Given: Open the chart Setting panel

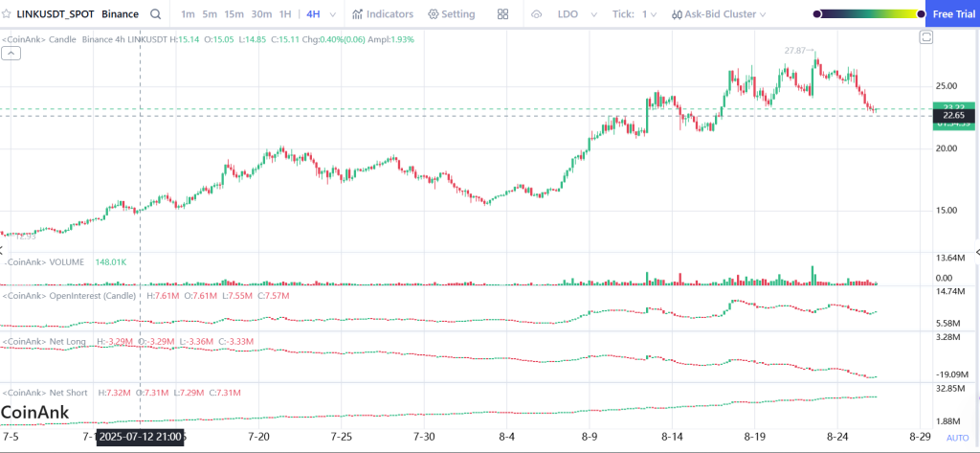Looking at the screenshot, I should click(x=452, y=13).
